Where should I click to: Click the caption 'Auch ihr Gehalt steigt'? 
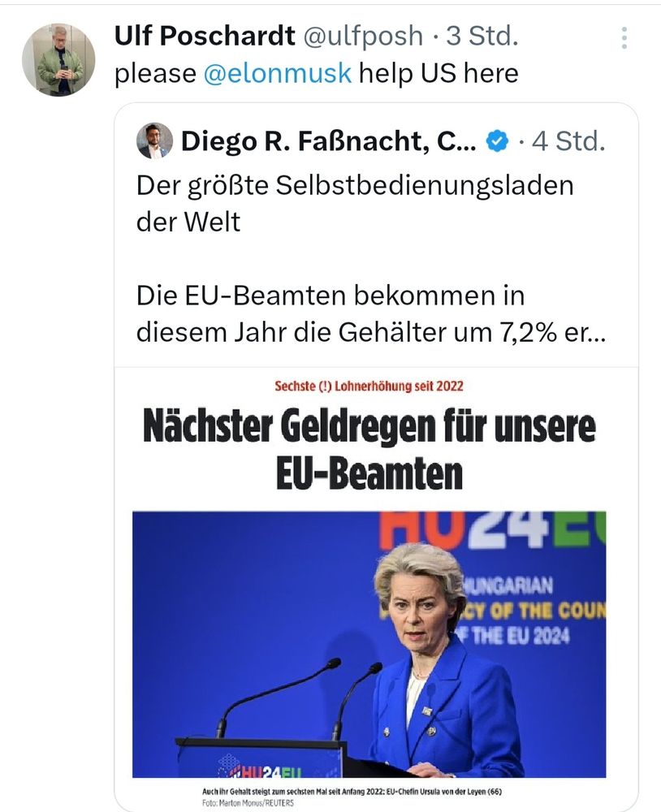click(352, 791)
